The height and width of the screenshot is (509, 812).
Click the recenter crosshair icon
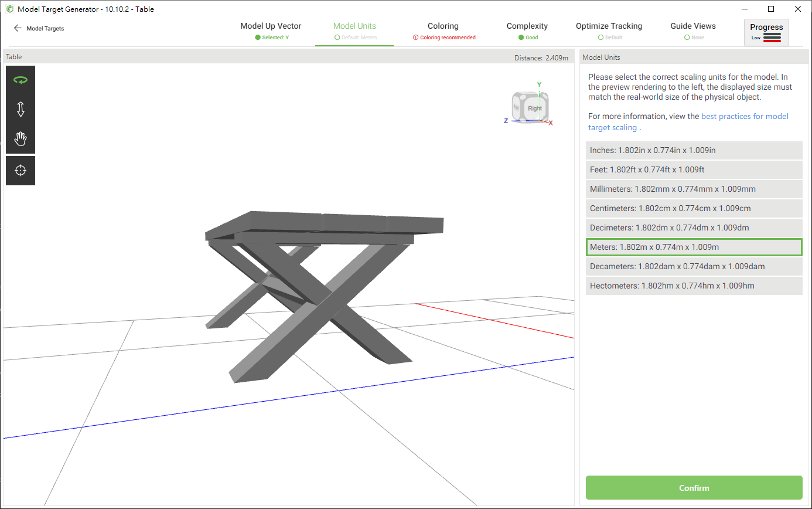tap(21, 171)
